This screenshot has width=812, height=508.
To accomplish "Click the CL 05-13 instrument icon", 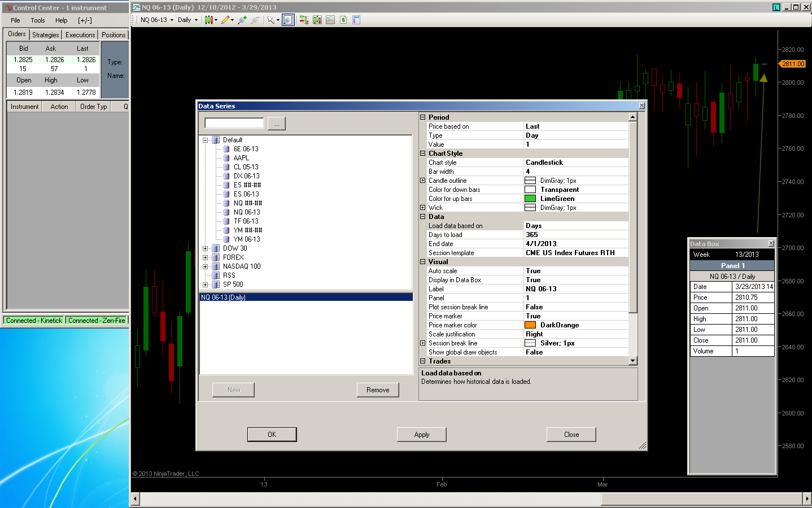I will point(226,167).
